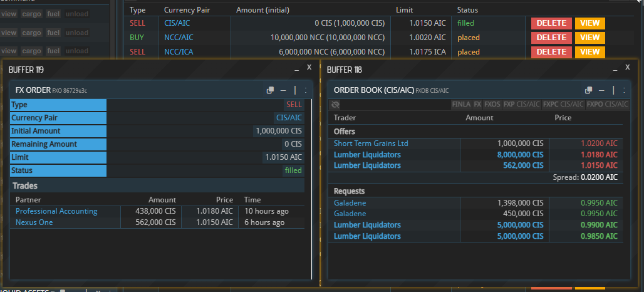Delete the filled CIS/AIC sell order

coord(551,23)
